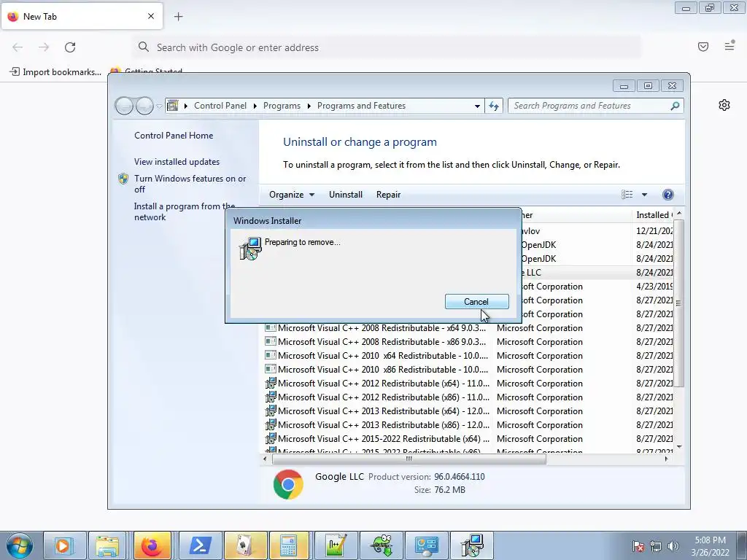747x560 pixels.
Task: Open the View installed updates link
Action: pyautogui.click(x=177, y=161)
